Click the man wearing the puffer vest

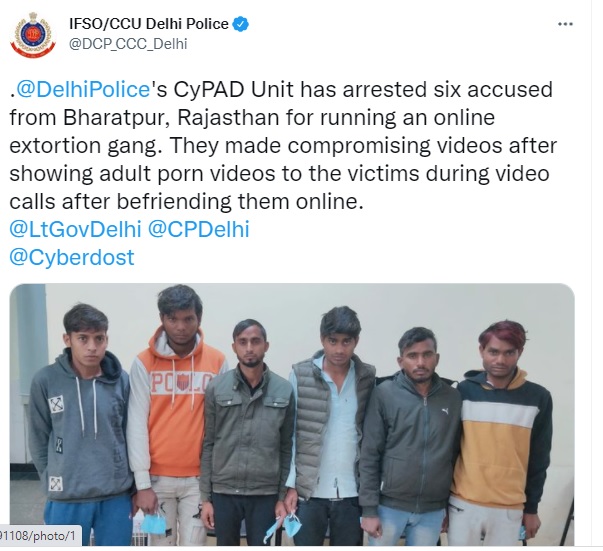tap(331, 425)
